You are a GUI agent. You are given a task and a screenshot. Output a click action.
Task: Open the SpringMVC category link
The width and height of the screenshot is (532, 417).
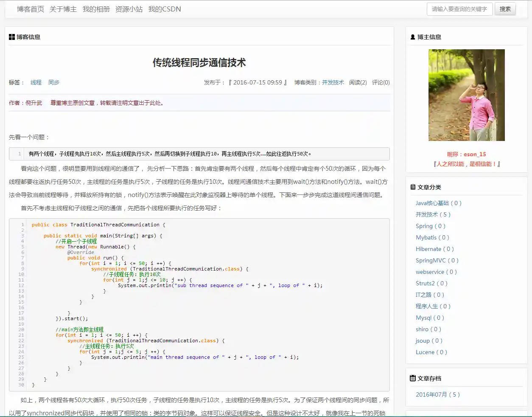click(437, 261)
